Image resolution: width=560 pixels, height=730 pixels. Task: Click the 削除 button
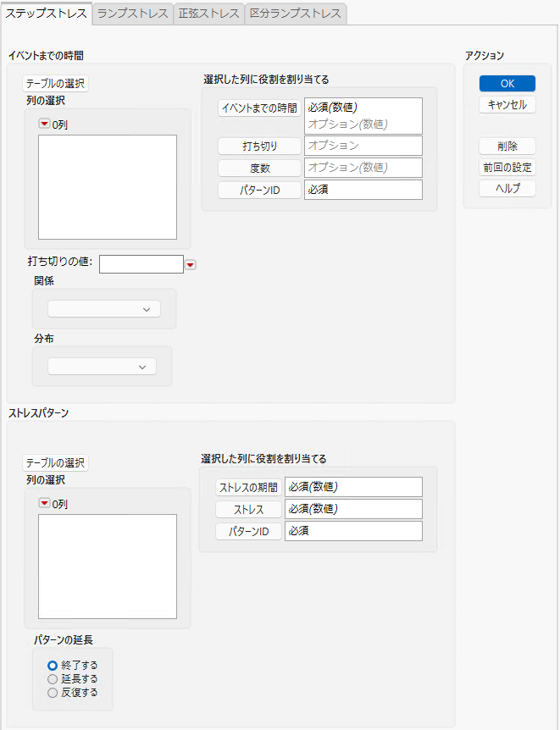coord(507,147)
